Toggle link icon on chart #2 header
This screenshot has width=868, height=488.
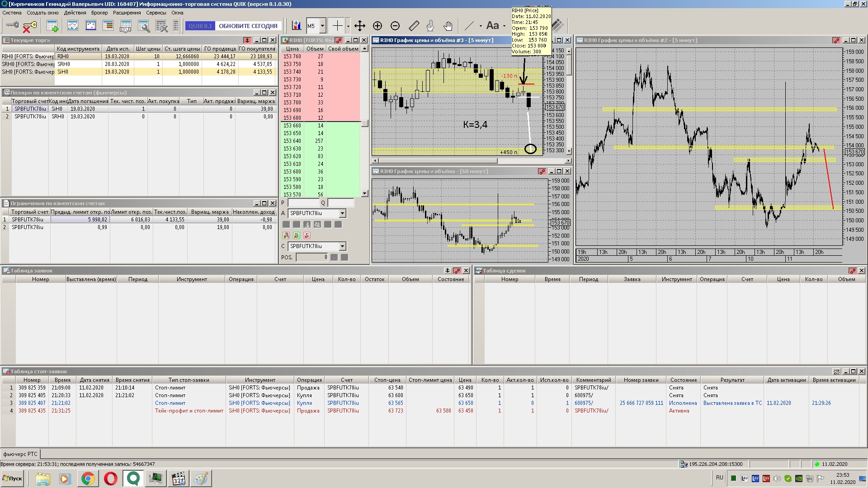pos(836,40)
